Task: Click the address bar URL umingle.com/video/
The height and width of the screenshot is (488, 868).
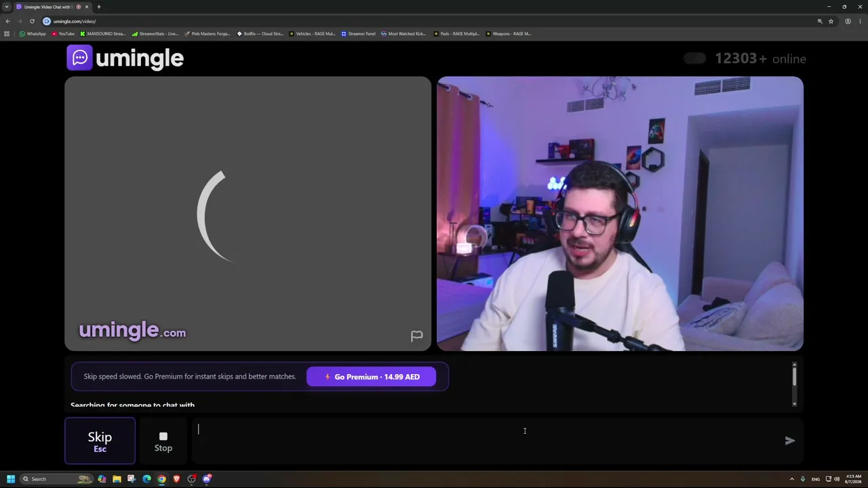Action: pos(75,21)
